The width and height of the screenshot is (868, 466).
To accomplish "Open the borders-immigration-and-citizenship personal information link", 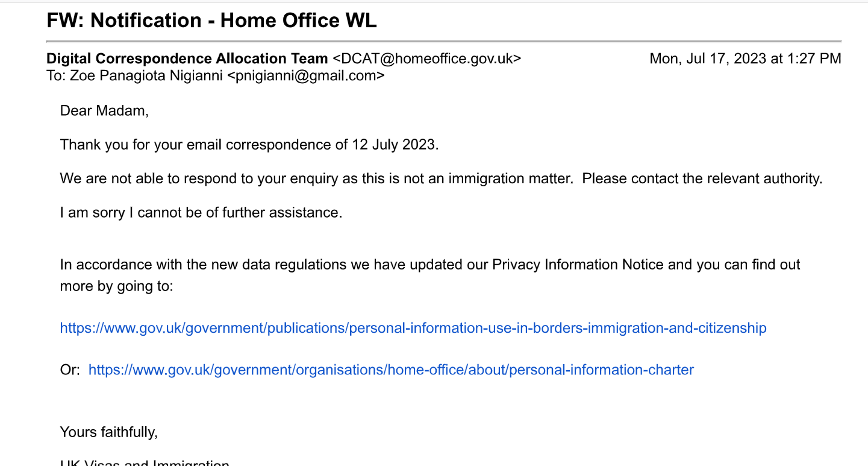I will point(413,328).
